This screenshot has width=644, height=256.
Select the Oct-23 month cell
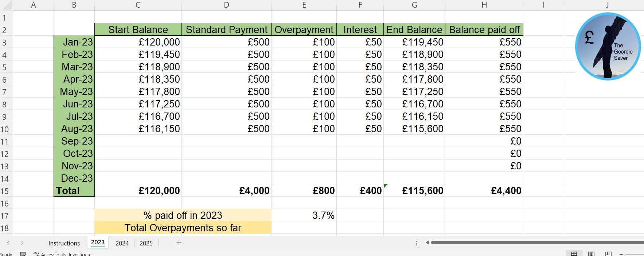click(74, 153)
